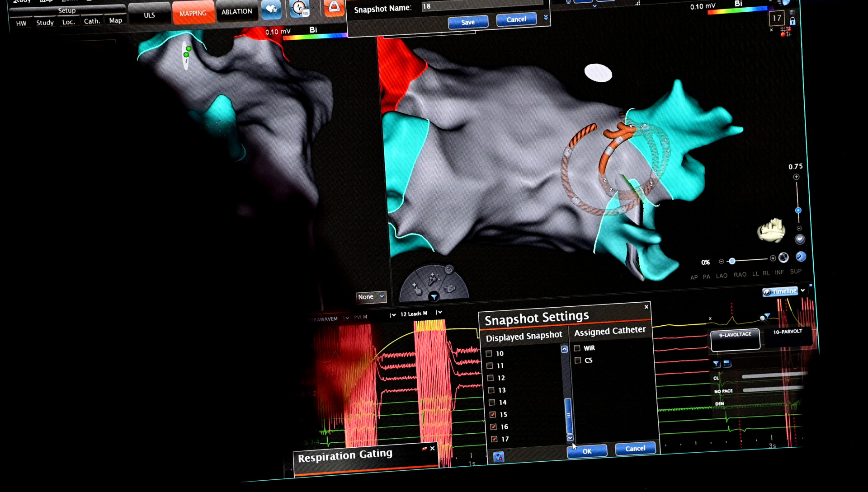Click the magnifier icon on the timeline curve
The image size is (868, 492).
tap(763, 319)
